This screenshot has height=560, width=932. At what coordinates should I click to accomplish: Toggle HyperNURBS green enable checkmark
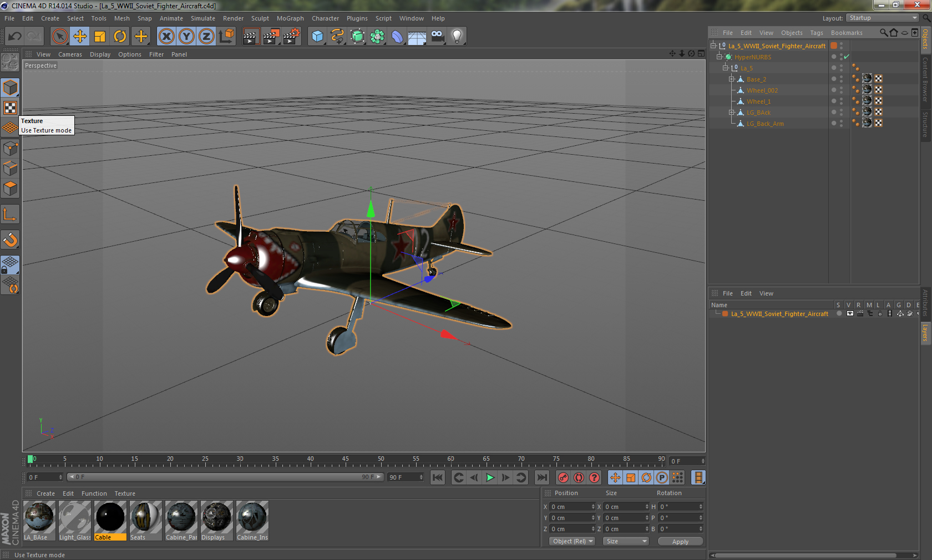click(x=847, y=57)
